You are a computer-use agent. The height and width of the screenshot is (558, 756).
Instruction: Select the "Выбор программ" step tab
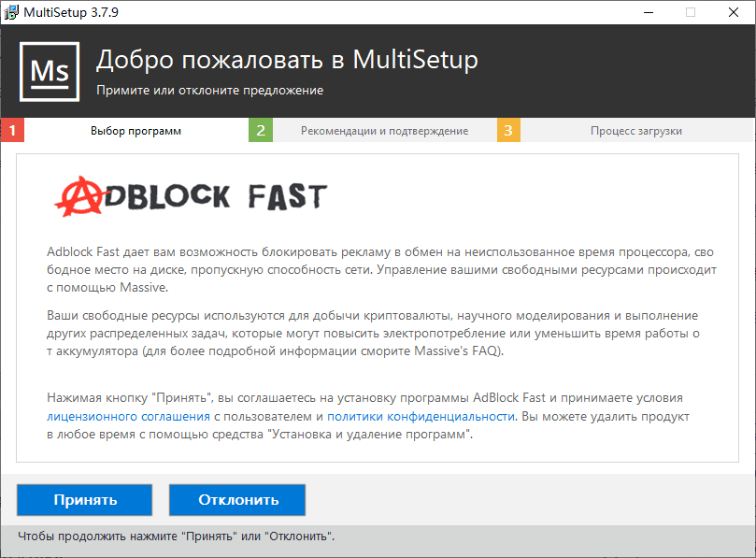click(136, 131)
